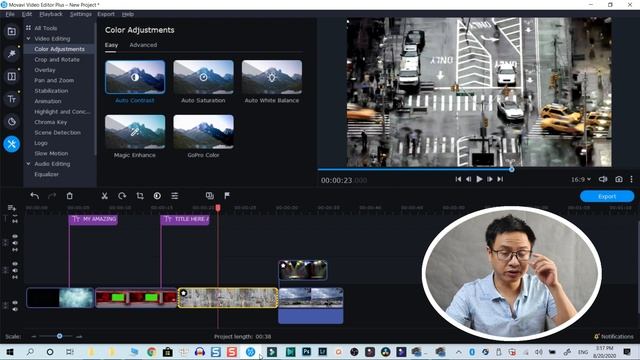Split clip with the scissors icon

(104, 196)
